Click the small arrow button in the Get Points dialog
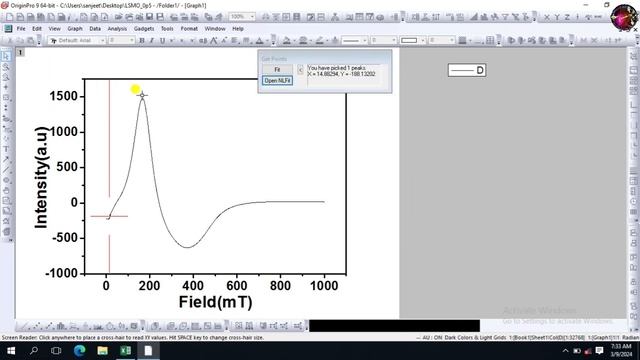 pos(300,70)
